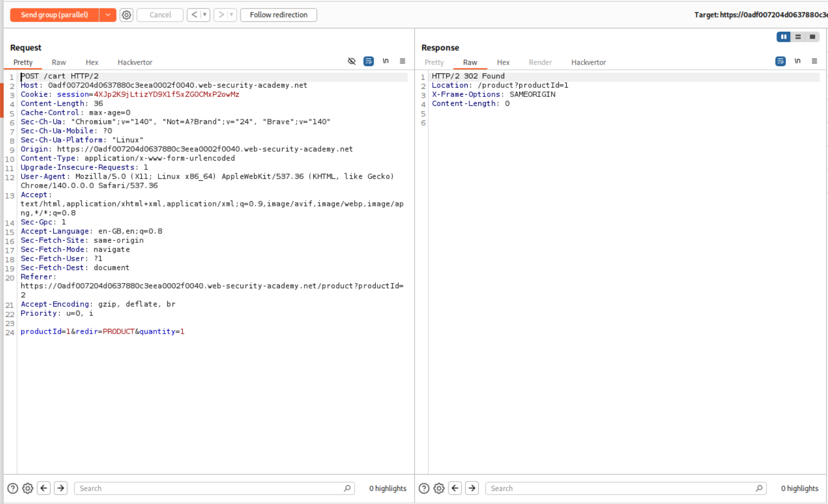Select the combined tabbed layout icon
This screenshot has height=504, width=828.
click(x=812, y=36)
